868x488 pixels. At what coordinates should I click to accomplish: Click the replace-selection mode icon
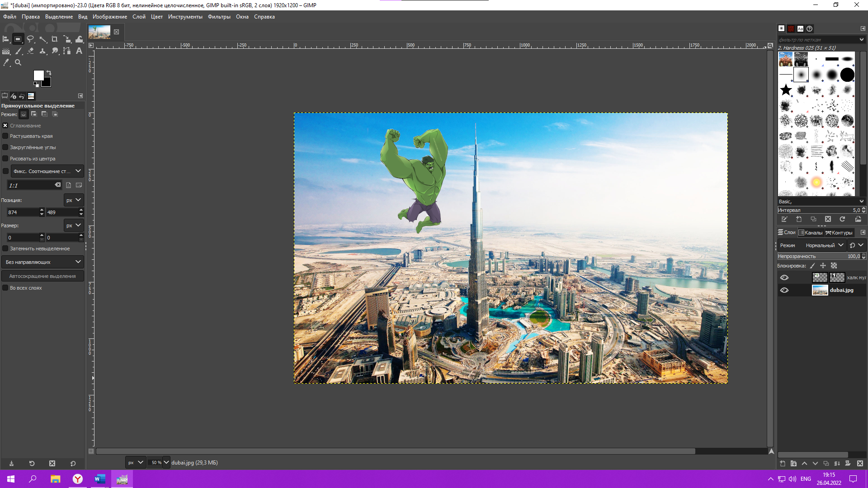(x=24, y=114)
